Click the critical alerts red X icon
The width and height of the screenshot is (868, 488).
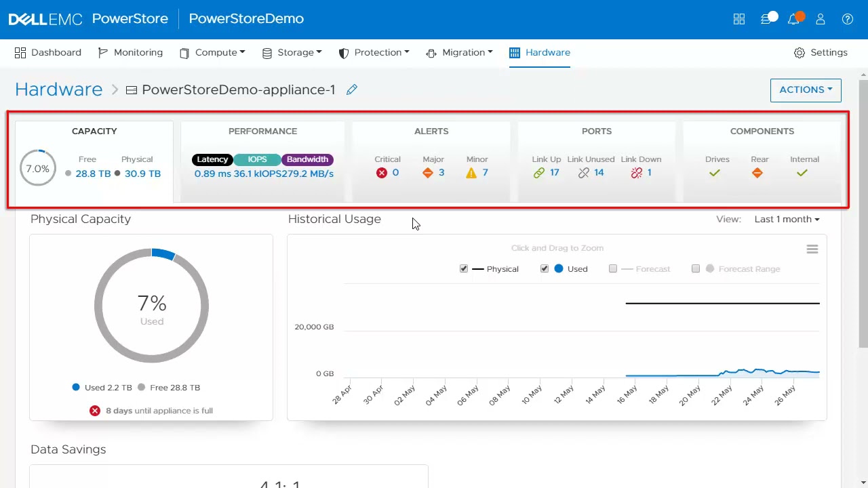[382, 173]
